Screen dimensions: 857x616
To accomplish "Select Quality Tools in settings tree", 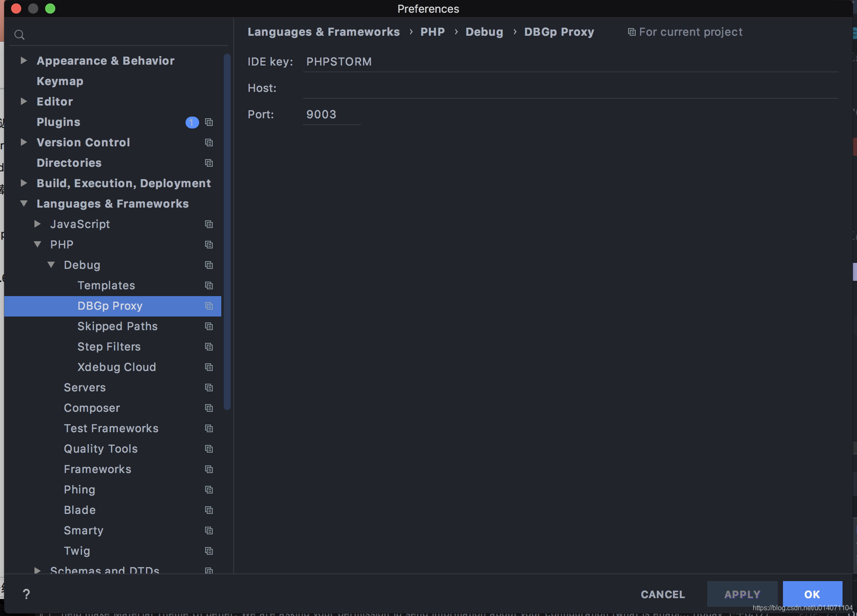I will click(101, 449).
